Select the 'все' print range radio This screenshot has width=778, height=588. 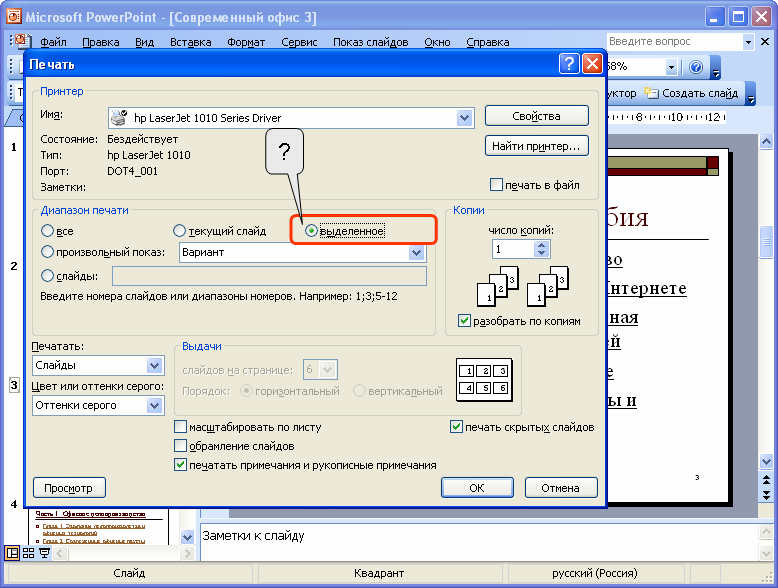47,231
